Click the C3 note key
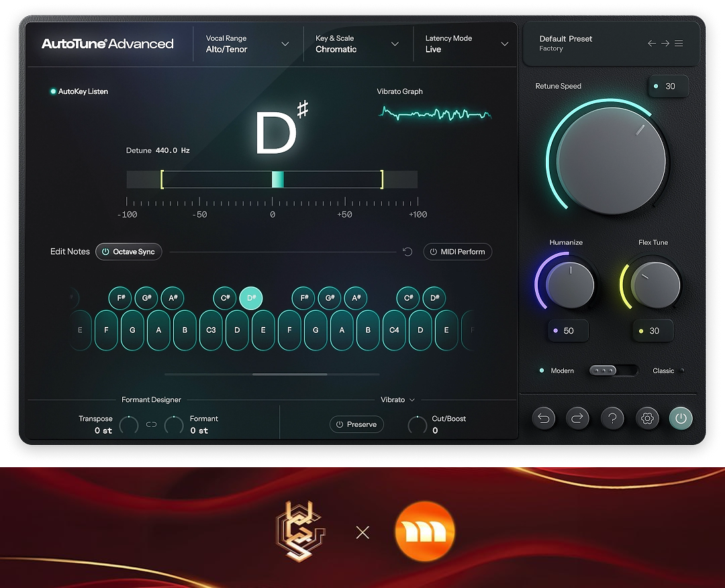Image resolution: width=725 pixels, height=588 pixels. pos(211,330)
